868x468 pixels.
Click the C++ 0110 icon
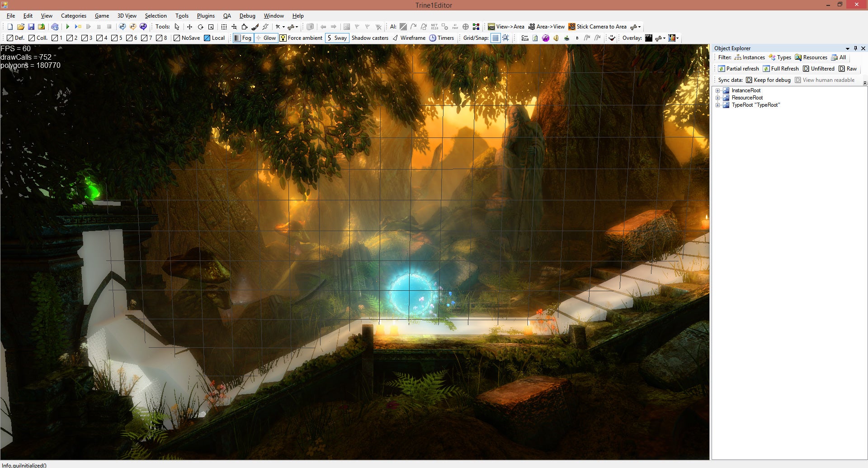(x=525, y=38)
